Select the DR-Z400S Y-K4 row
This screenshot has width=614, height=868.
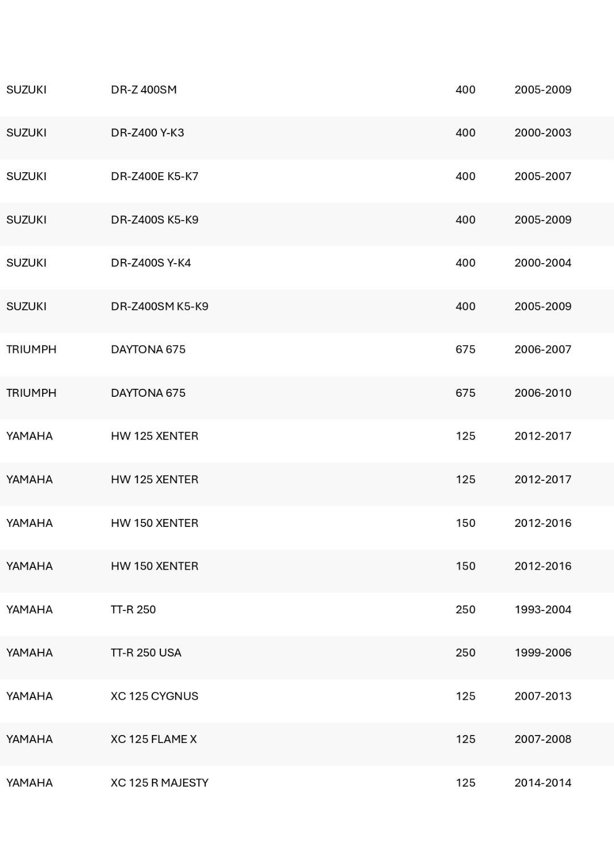tap(307, 263)
